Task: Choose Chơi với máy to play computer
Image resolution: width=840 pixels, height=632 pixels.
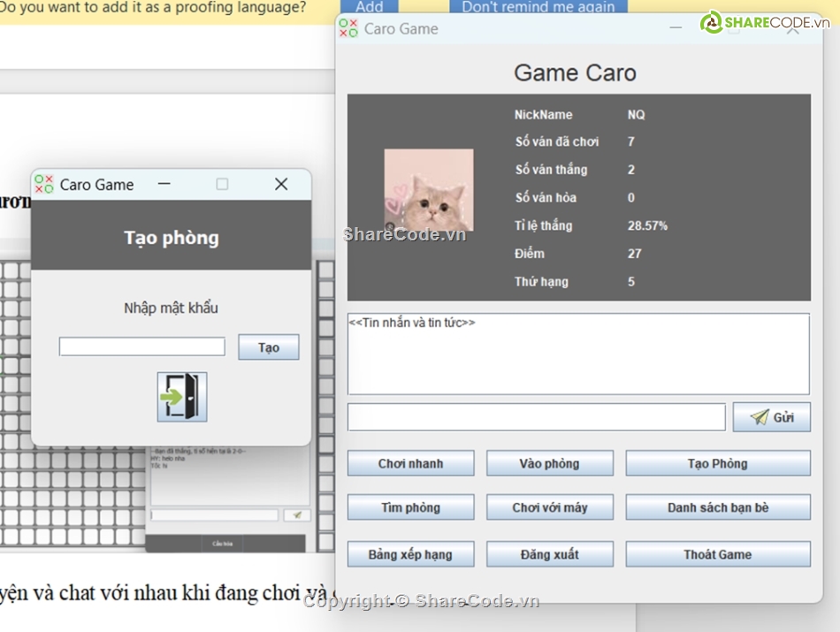Action: [549, 507]
